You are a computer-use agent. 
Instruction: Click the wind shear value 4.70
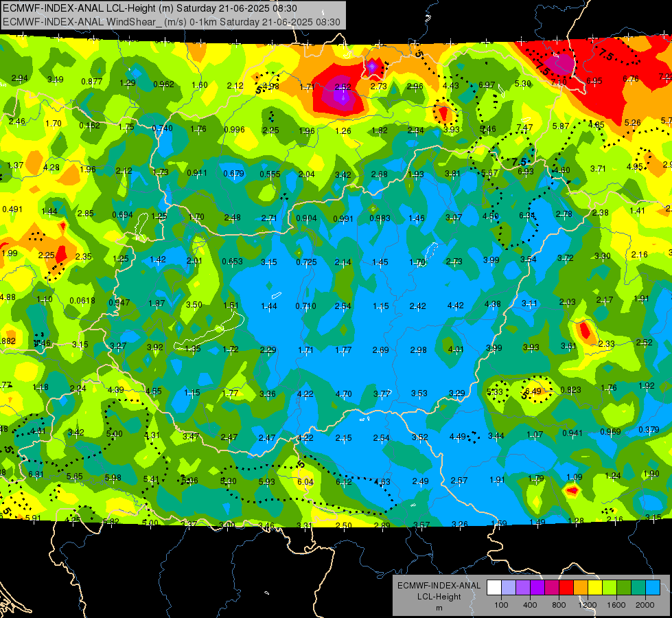pos(343,393)
